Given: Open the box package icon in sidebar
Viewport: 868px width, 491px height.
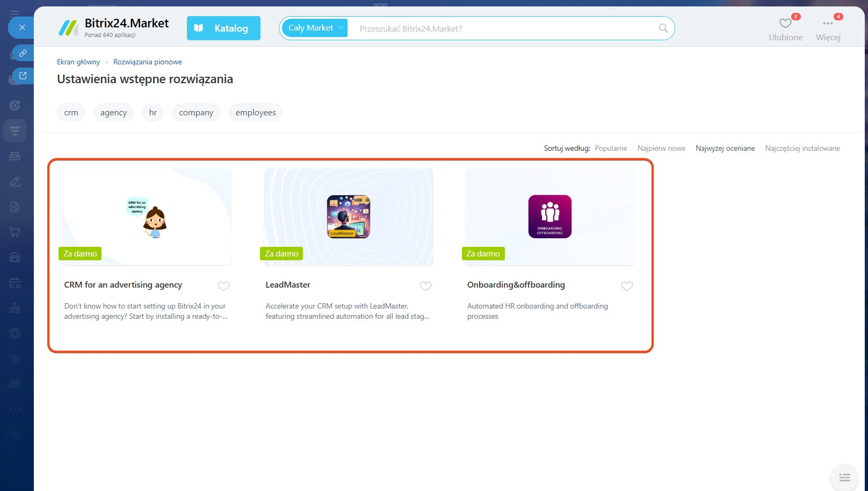Looking at the screenshot, I should 15,359.
